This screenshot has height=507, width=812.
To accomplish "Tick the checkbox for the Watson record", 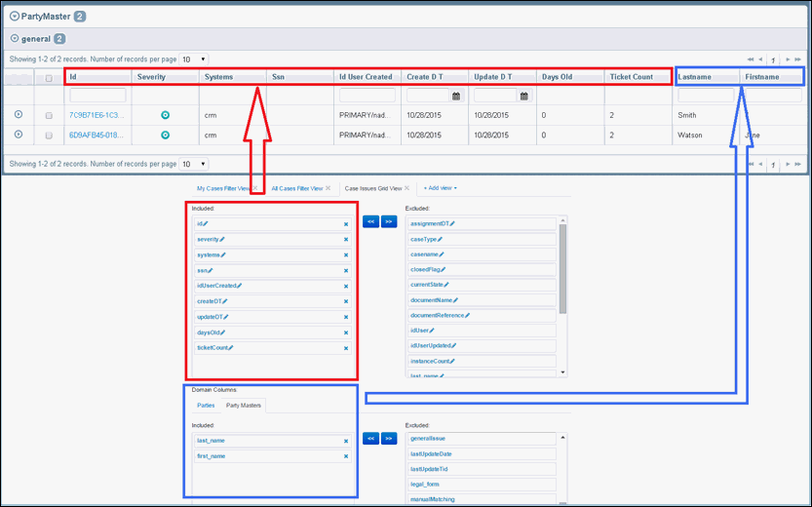I will coord(49,136).
